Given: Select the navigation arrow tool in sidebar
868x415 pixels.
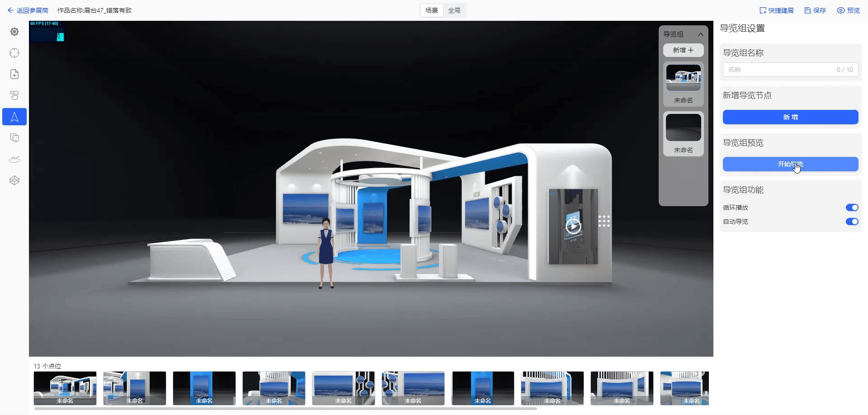Looking at the screenshot, I should click(x=14, y=116).
